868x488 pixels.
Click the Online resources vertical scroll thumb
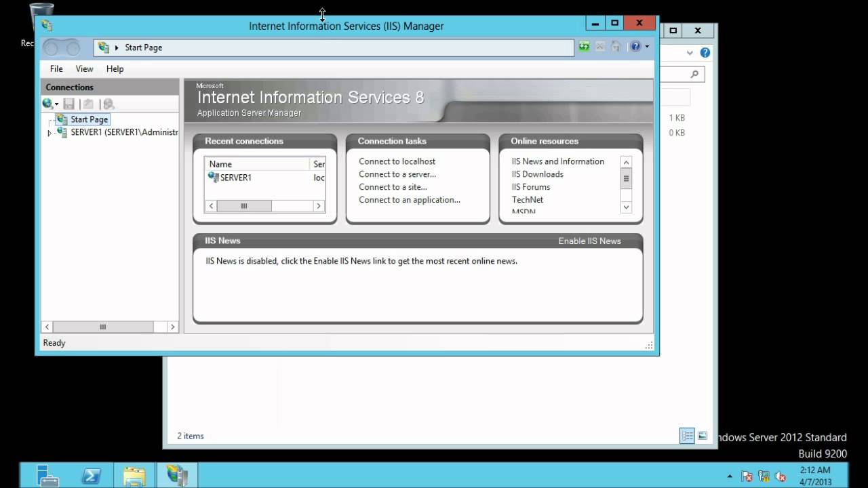(x=626, y=179)
